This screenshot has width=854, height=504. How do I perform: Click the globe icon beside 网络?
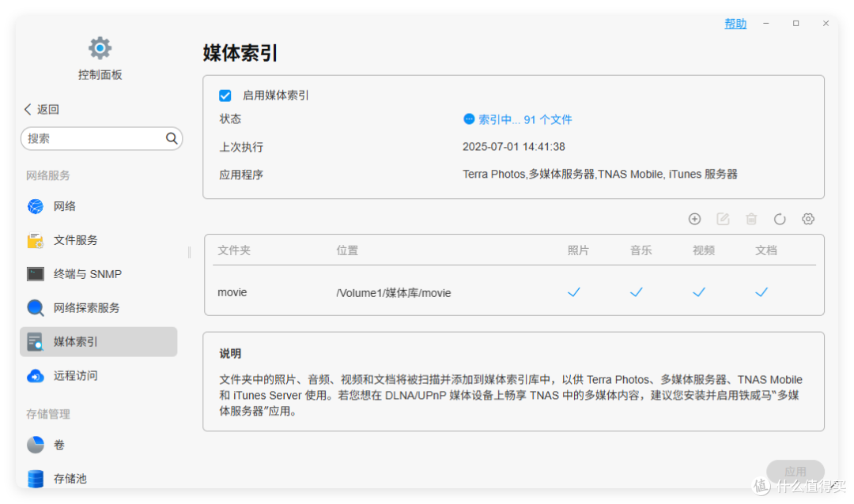[36, 206]
